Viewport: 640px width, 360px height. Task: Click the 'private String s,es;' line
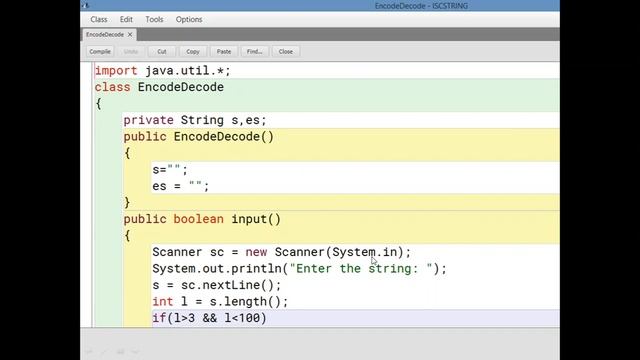195,120
